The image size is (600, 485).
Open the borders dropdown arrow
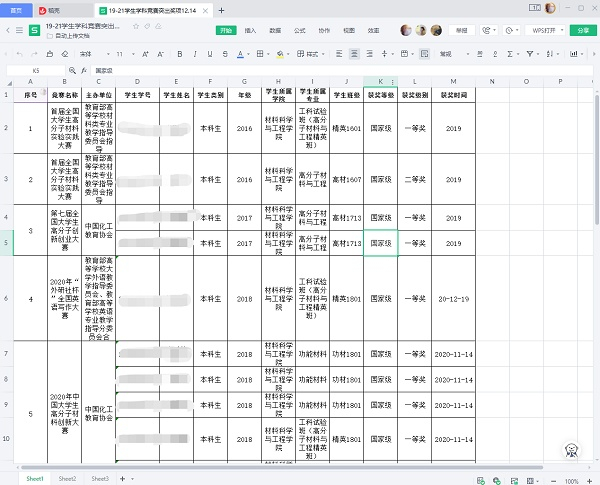[268, 54]
